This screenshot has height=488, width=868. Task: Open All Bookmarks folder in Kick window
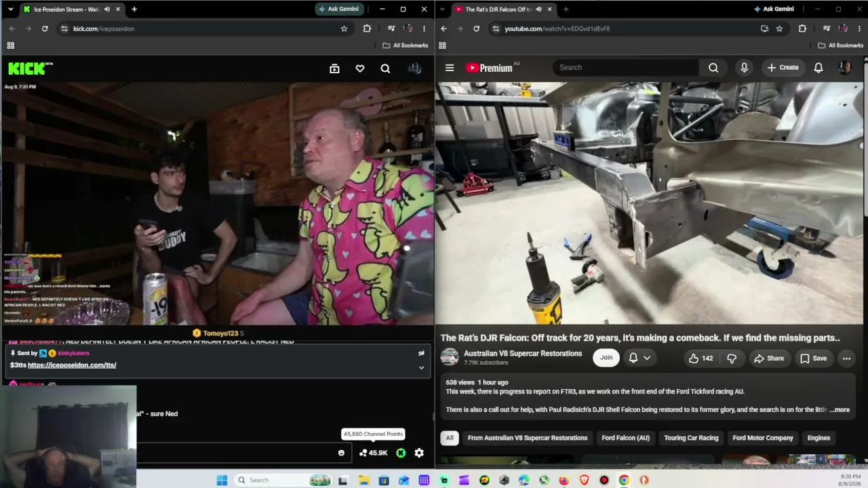[406, 45]
